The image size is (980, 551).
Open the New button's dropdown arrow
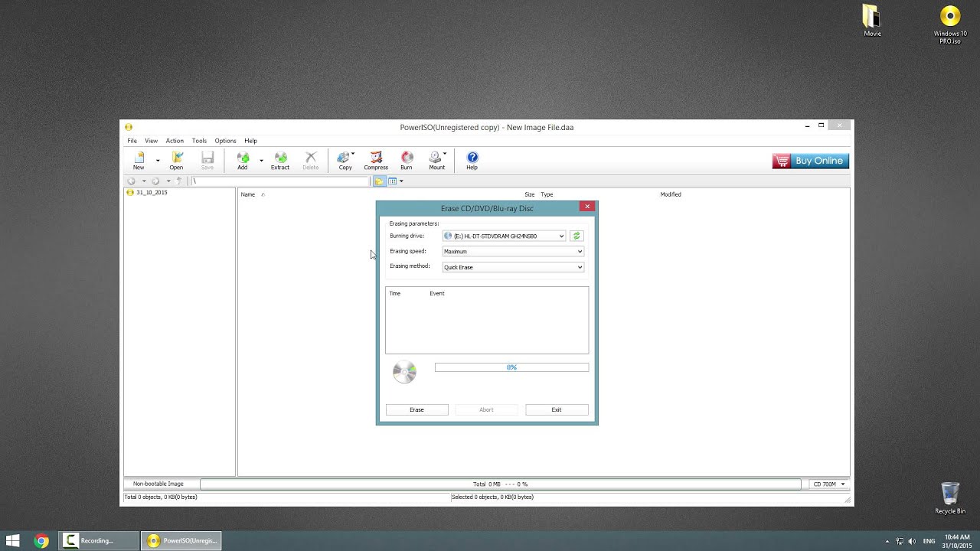158,161
